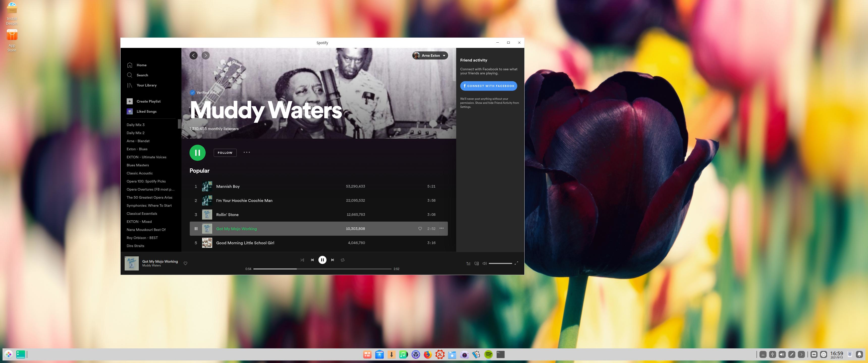Open the Dire Straits playlist
This screenshot has height=363, width=868.
pyautogui.click(x=135, y=246)
